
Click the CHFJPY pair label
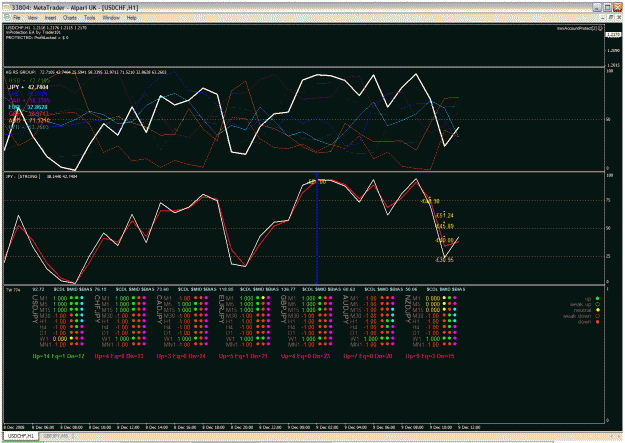(97, 309)
